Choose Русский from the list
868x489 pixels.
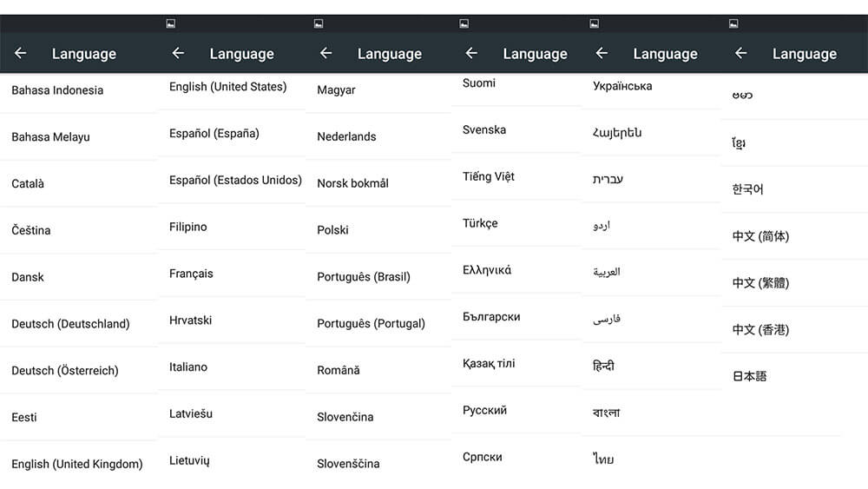(516, 410)
